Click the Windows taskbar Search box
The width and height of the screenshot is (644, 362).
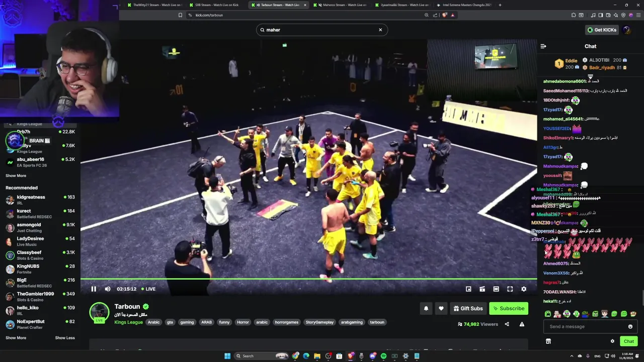coord(261,356)
